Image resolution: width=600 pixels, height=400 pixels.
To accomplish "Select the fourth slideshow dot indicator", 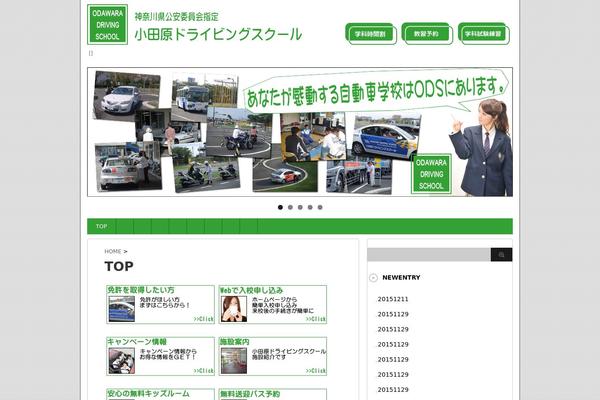I will pos(310,207).
